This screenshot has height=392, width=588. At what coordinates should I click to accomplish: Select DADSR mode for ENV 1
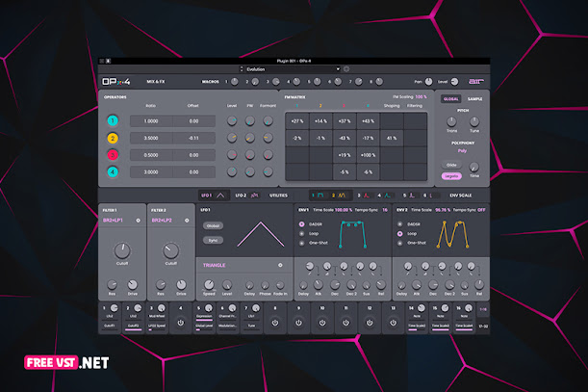coord(302,224)
